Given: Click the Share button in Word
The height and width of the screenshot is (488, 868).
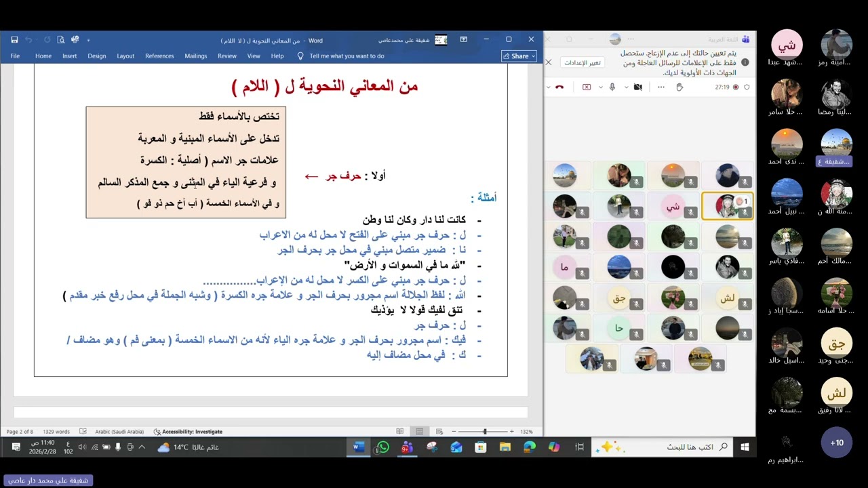Looking at the screenshot, I should pyautogui.click(x=519, y=56).
